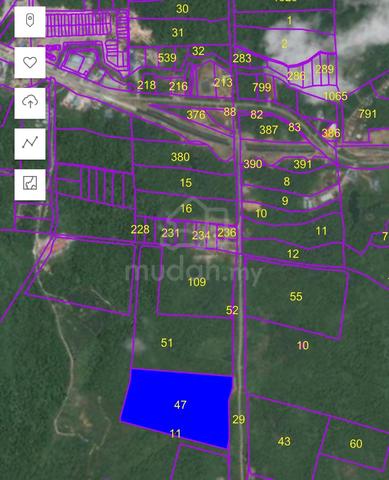Click lot label 31
389x480 pixels.
pos(178,33)
